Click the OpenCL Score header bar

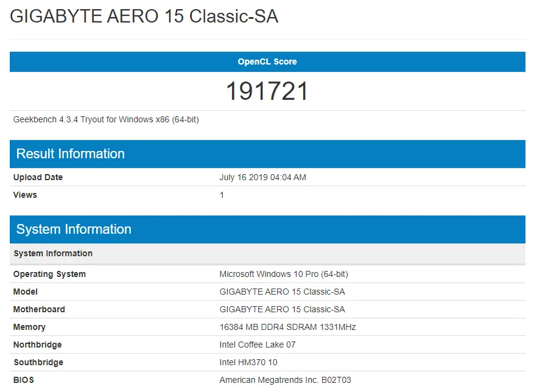point(267,61)
